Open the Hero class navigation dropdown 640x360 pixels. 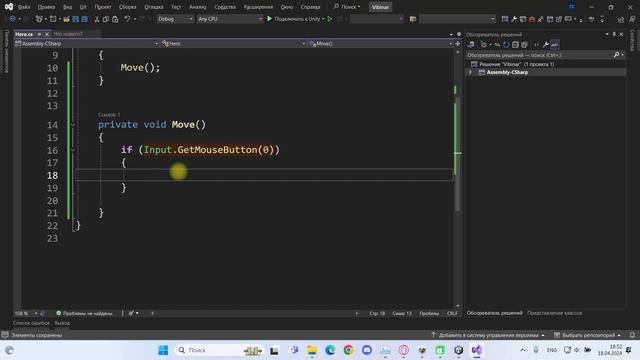[233, 43]
